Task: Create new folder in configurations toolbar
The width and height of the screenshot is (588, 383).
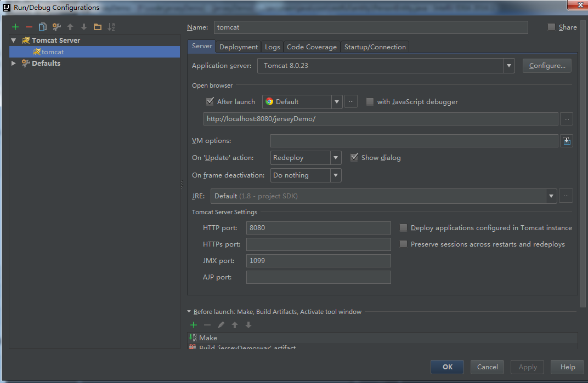Action: [98, 27]
